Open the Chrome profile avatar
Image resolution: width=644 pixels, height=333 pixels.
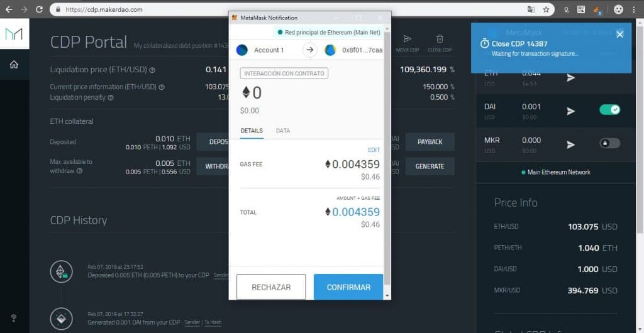[618, 9]
